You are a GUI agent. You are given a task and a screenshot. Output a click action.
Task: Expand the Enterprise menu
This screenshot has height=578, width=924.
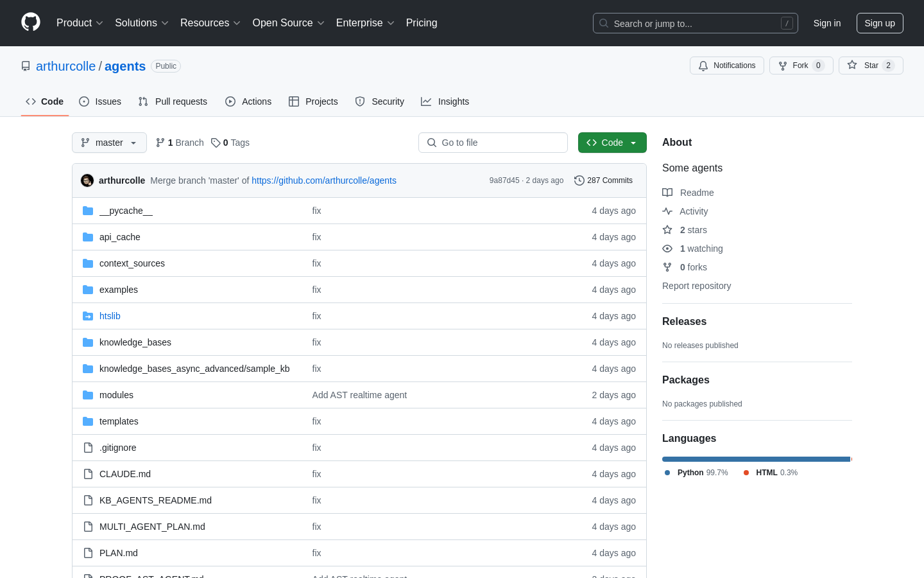pos(365,23)
